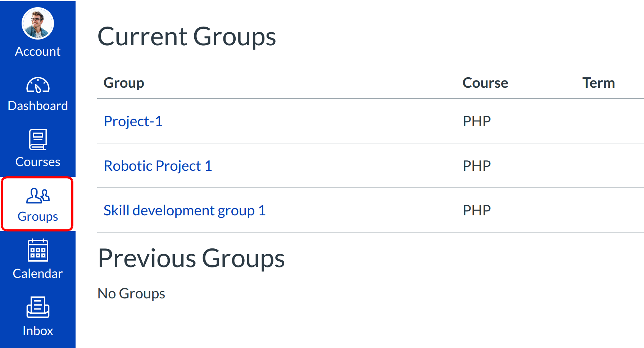
Task: Open Calendar from sidebar text label
Action: [38, 274]
